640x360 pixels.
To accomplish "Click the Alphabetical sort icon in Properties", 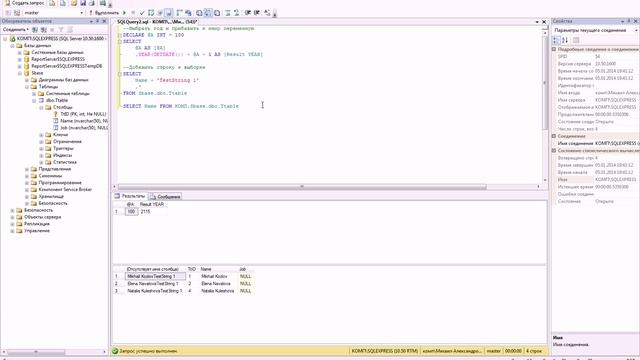I will pos(565,40).
